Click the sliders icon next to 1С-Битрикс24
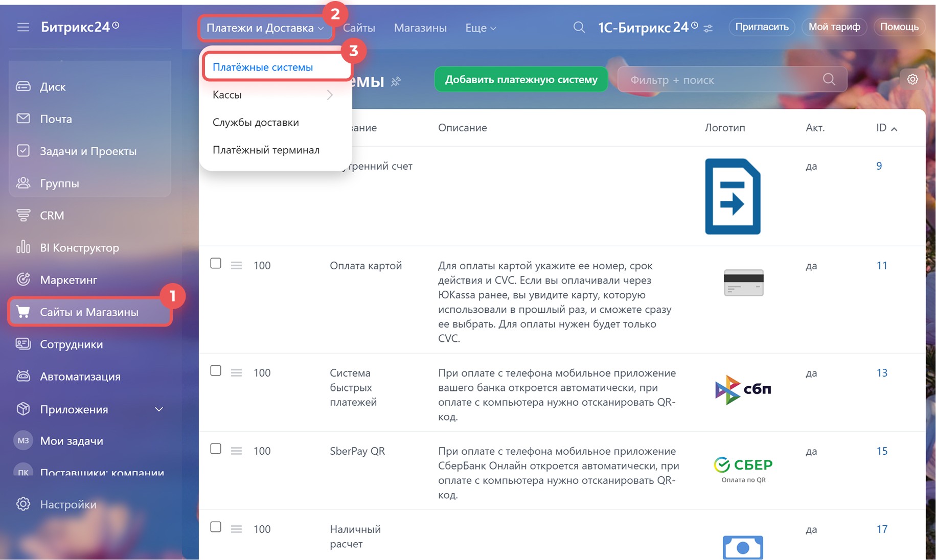The width and height of the screenshot is (936, 560). (x=708, y=29)
